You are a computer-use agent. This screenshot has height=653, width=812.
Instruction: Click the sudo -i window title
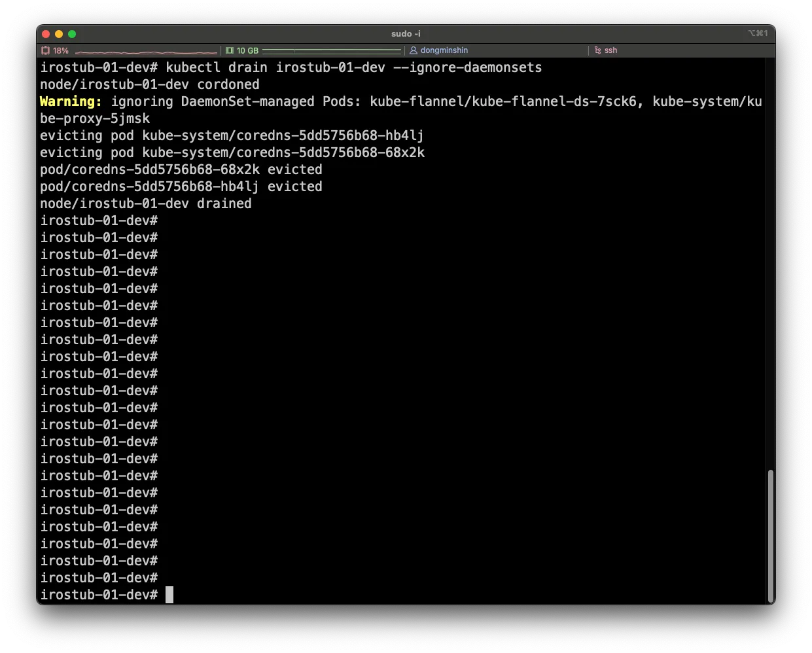(406, 33)
